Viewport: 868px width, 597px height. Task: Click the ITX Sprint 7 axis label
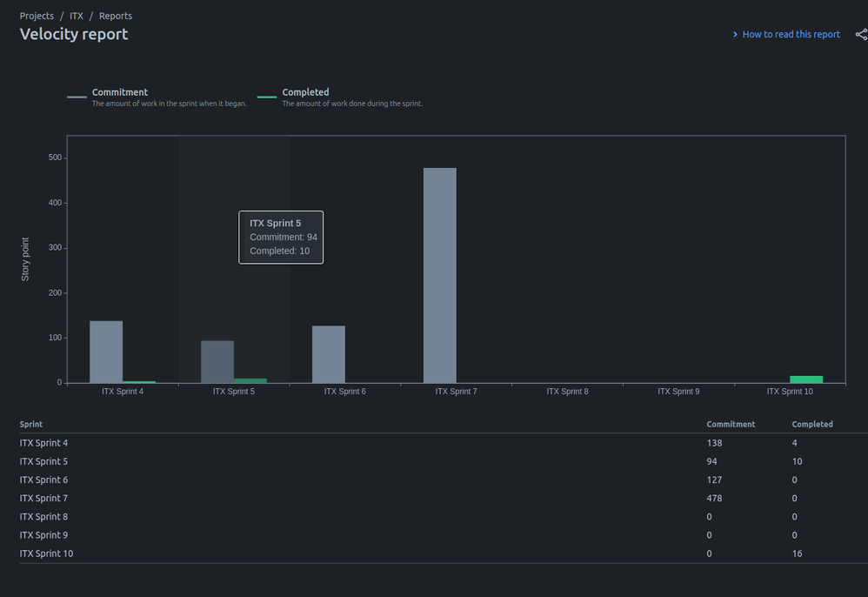[x=456, y=392]
